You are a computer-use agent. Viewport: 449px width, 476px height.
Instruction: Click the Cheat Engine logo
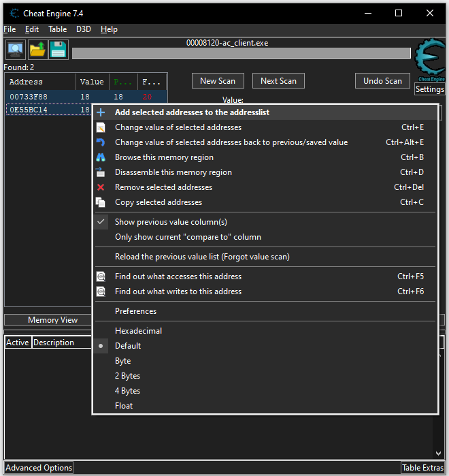point(430,59)
